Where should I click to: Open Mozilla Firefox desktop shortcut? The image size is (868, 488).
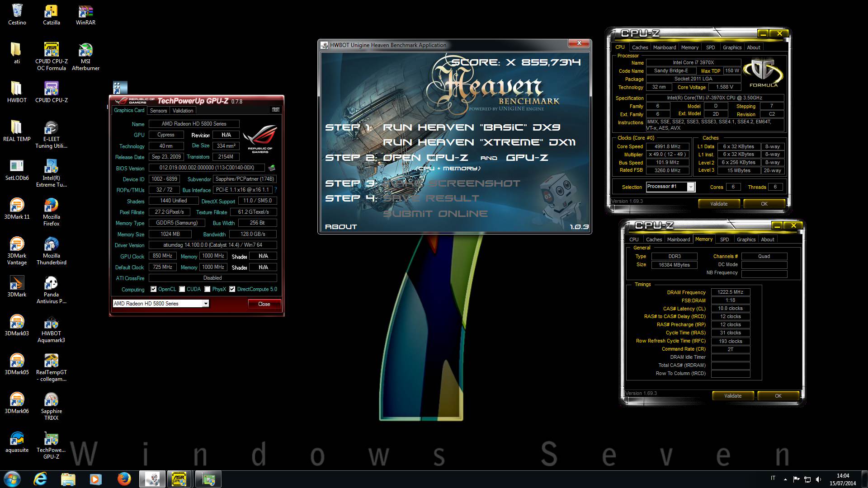(x=51, y=212)
